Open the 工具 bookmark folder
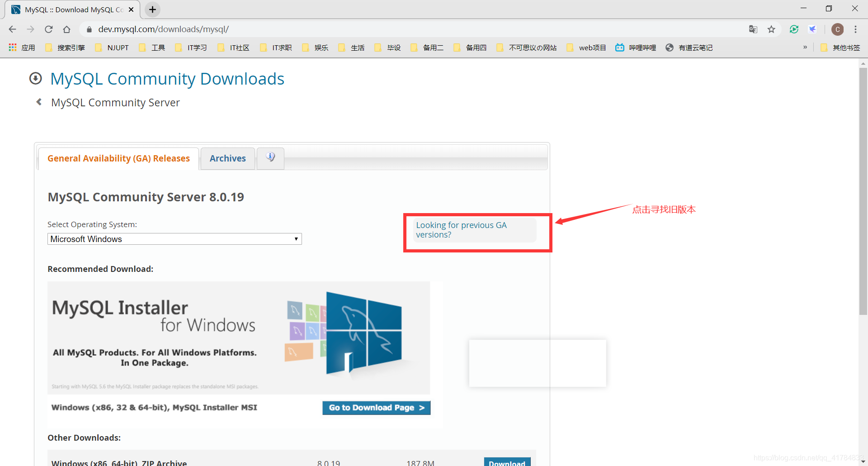The image size is (868, 466). (152, 48)
